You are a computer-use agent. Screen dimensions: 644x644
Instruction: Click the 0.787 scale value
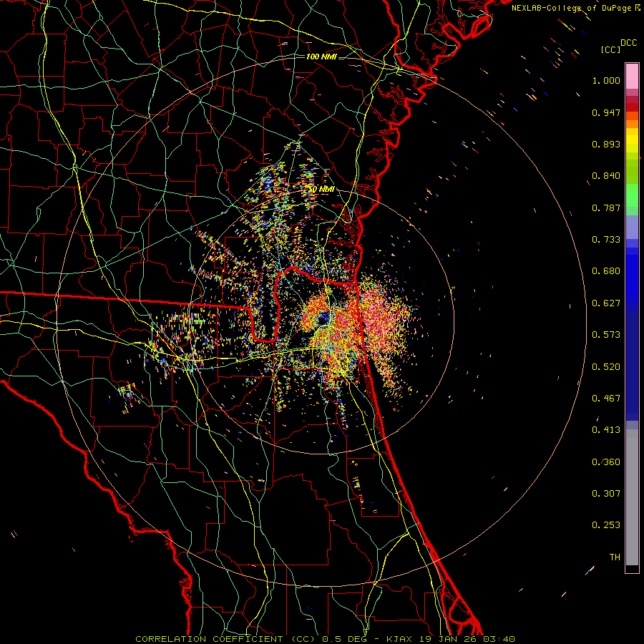pyautogui.click(x=606, y=208)
